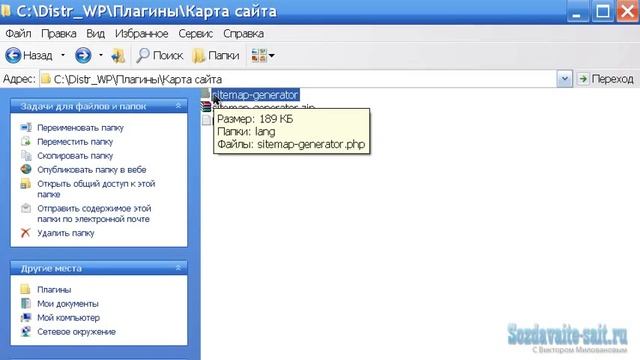Click Опубликовать папку в вебе link
Image resolution: width=640 pixels, height=360 pixels.
92,170
